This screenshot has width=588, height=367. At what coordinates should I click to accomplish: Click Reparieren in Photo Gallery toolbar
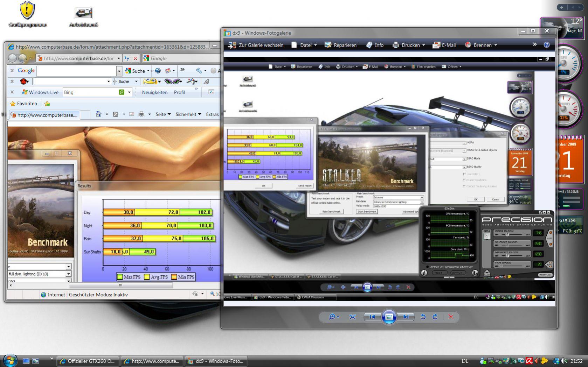coord(340,45)
